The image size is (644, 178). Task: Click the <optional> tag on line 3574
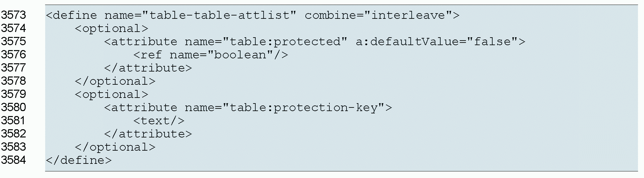point(111,29)
